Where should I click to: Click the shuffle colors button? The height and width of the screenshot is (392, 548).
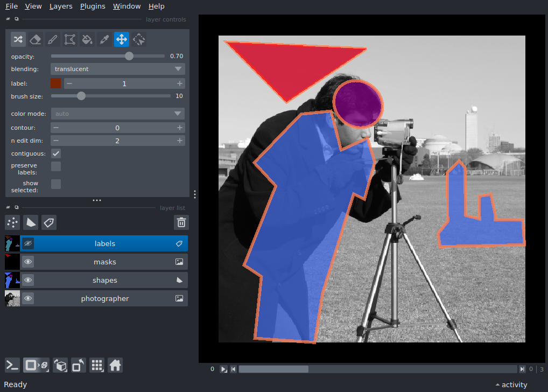point(18,39)
